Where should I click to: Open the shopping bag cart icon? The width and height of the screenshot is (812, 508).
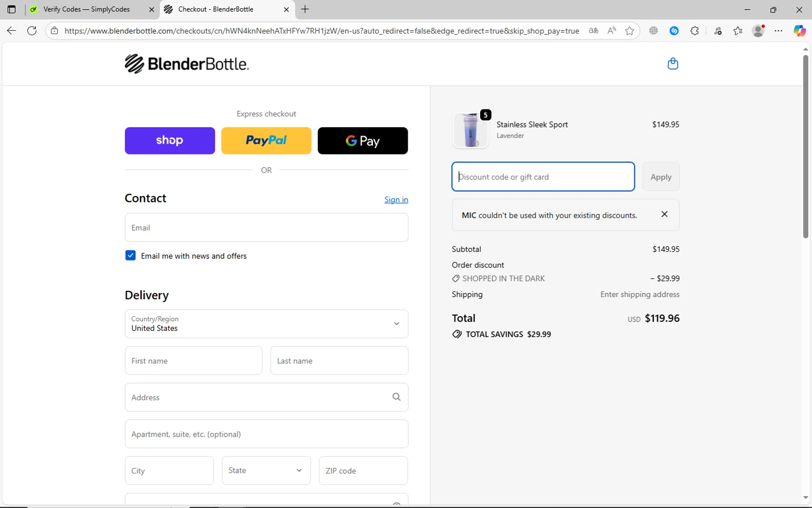[x=673, y=64]
